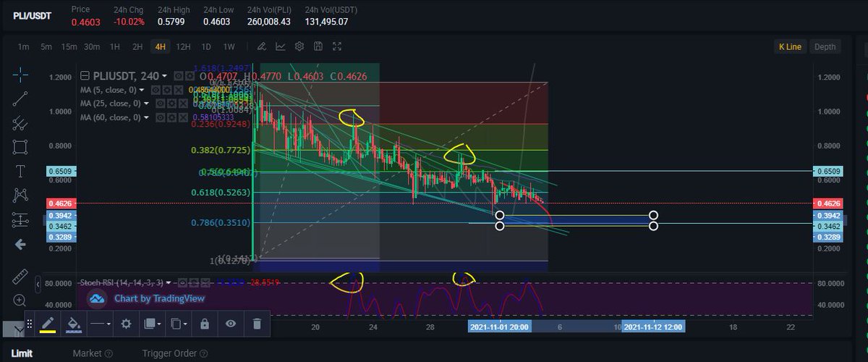
Task: Select the 4H timeframe
Action: click(x=160, y=47)
